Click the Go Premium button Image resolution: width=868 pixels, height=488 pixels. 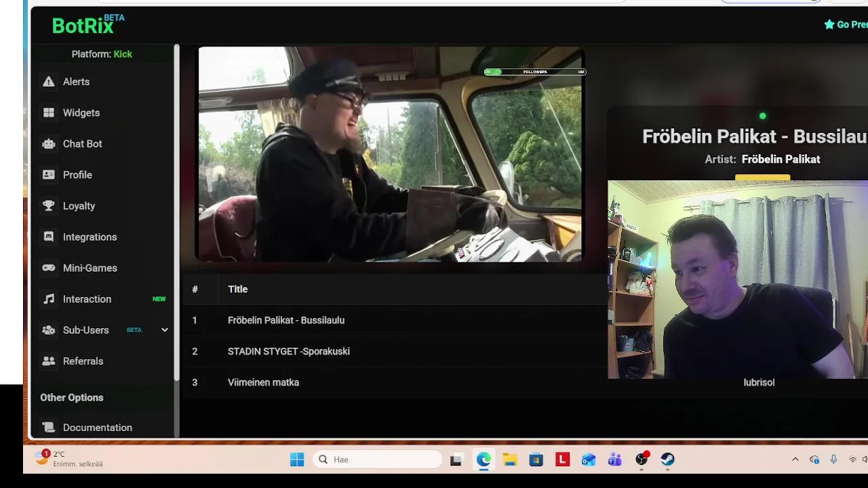point(846,24)
